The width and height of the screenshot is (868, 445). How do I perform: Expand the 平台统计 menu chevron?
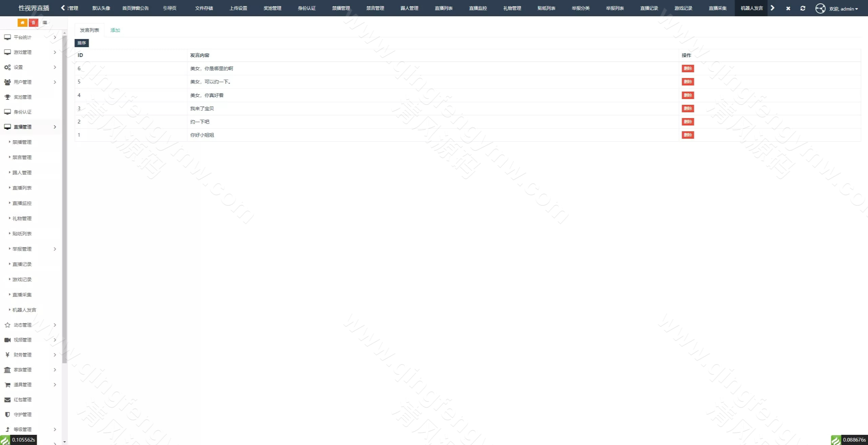click(55, 37)
